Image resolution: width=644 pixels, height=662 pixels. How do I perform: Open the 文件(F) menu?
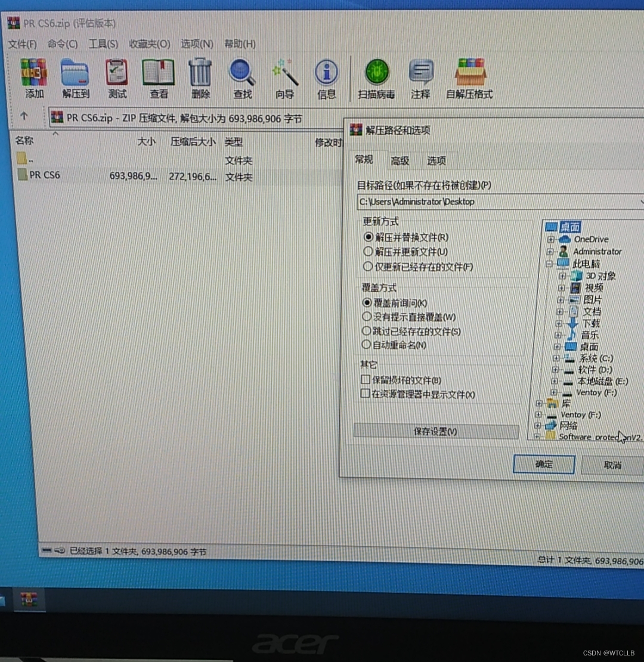[x=23, y=44]
